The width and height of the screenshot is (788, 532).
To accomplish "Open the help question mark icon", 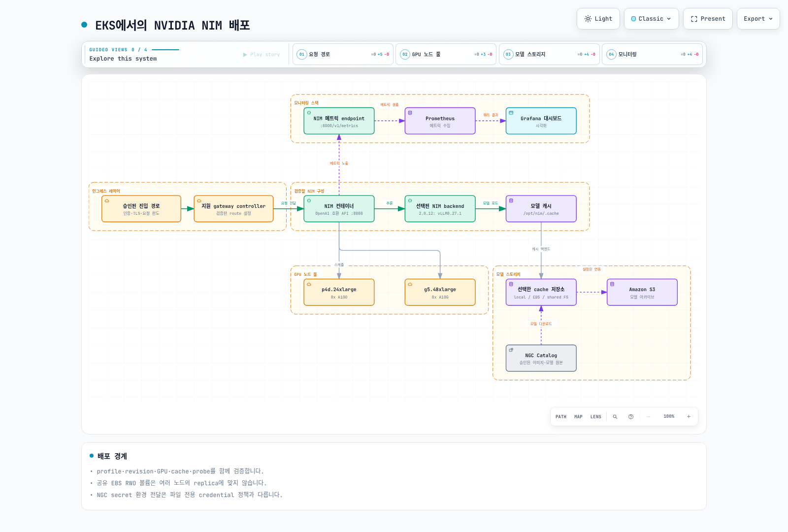I will pos(631,417).
